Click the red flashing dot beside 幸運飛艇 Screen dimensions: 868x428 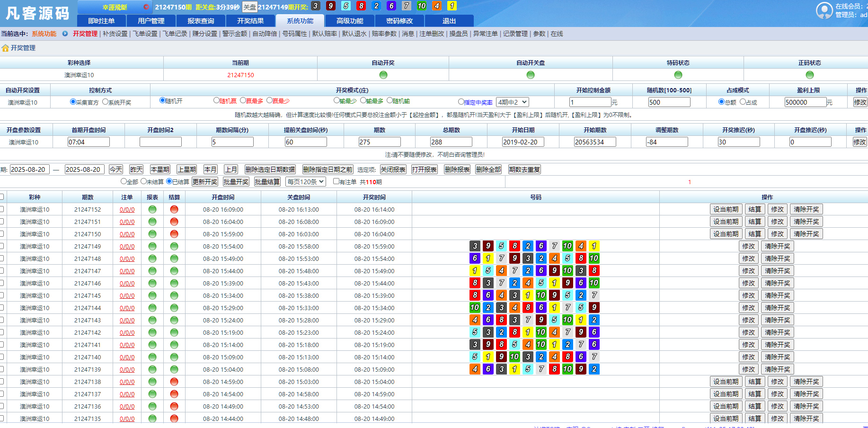pos(146,6)
